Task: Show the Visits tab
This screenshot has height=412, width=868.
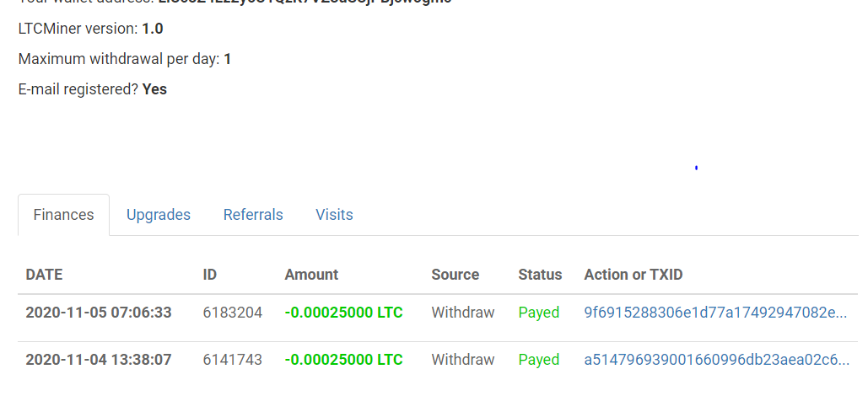Action: tap(334, 215)
